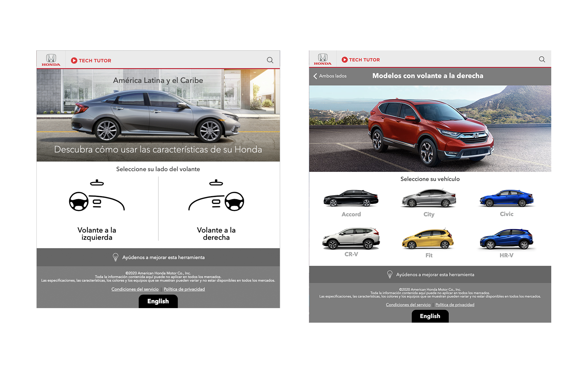588x374 pixels.
Task: Click the 'Seleccione su vehículo' heading
Action: (430, 179)
